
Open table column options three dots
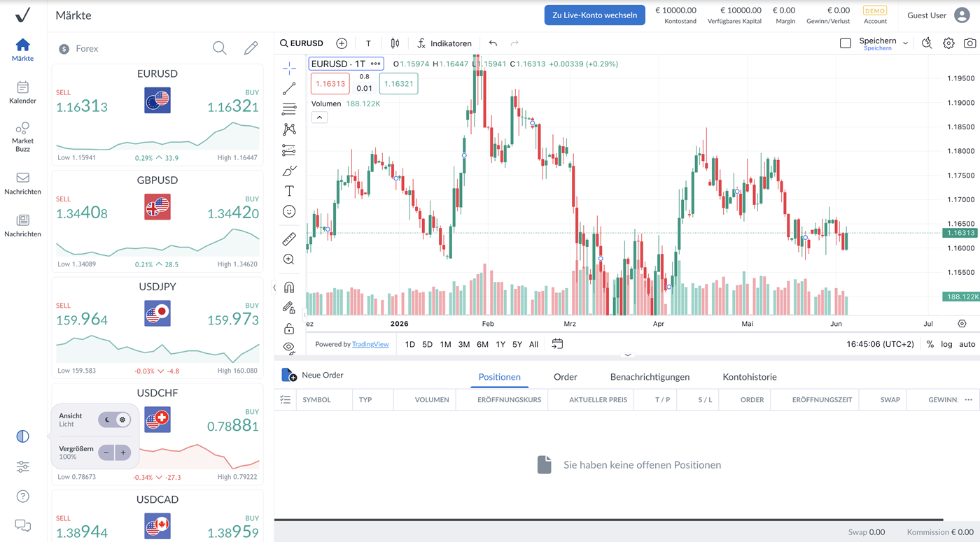point(969,400)
